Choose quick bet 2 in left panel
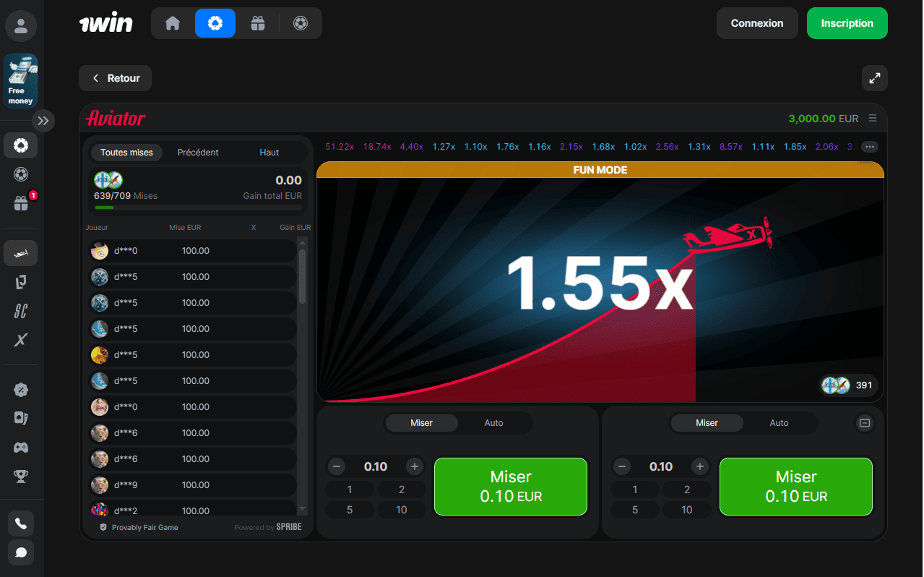Viewport: 924px width, 577px height. pyautogui.click(x=402, y=490)
